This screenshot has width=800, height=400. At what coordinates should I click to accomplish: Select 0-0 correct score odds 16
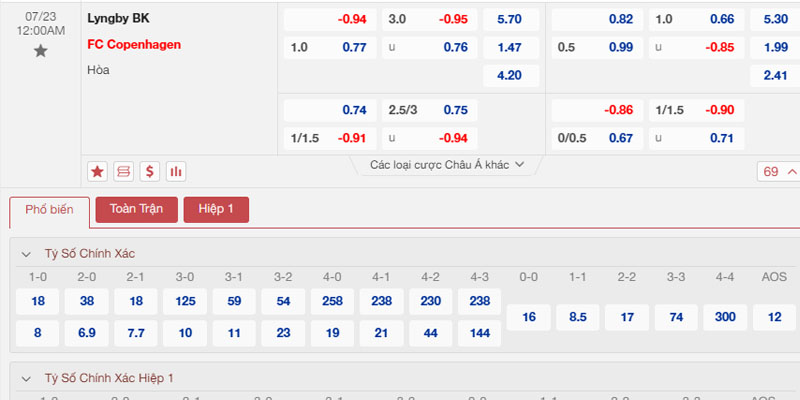click(x=529, y=317)
